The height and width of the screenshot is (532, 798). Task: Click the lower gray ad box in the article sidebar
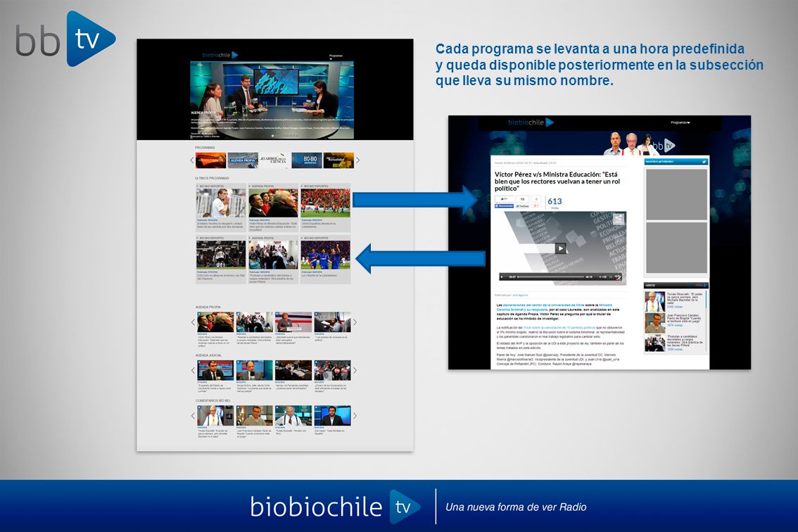coord(676,248)
